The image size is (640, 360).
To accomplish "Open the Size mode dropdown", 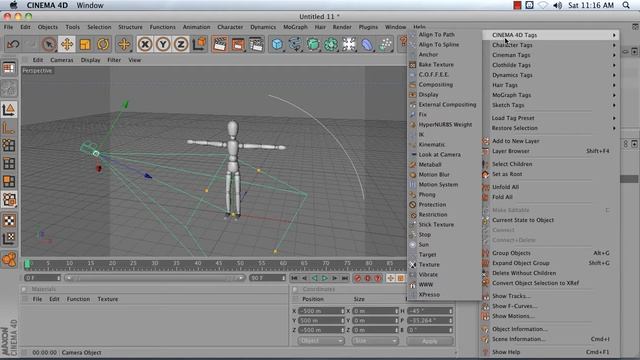I will (x=374, y=341).
